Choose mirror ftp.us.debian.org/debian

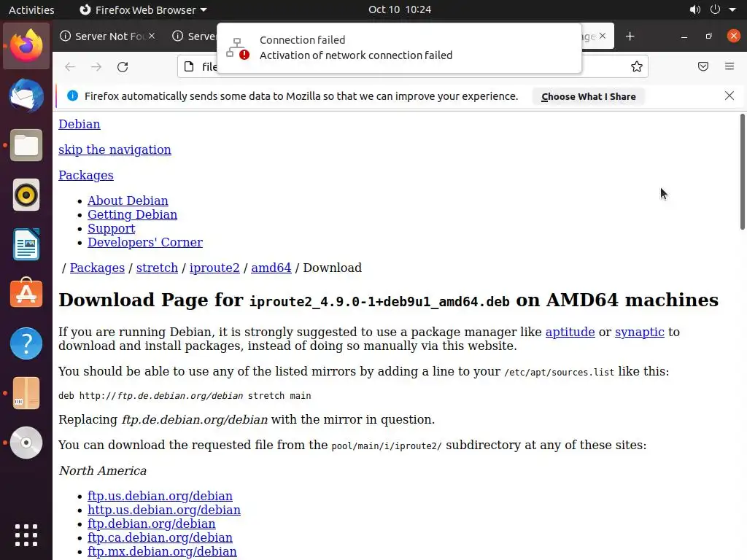click(x=160, y=496)
